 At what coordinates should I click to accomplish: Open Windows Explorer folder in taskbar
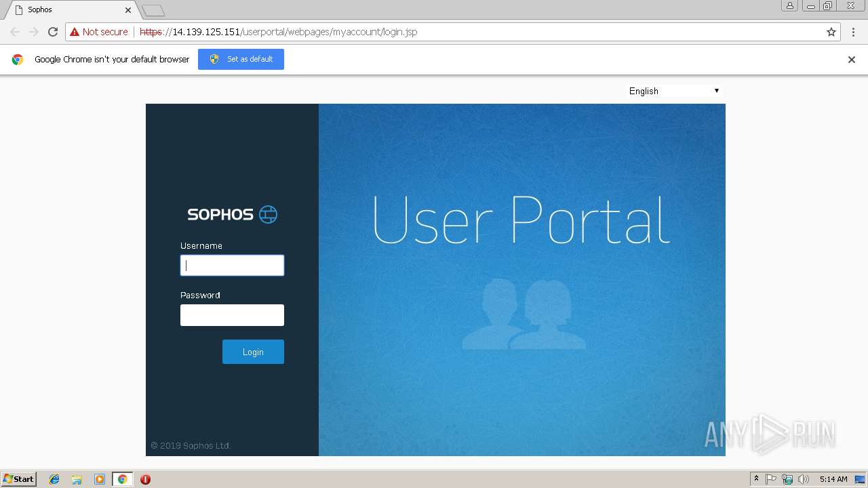point(77,479)
